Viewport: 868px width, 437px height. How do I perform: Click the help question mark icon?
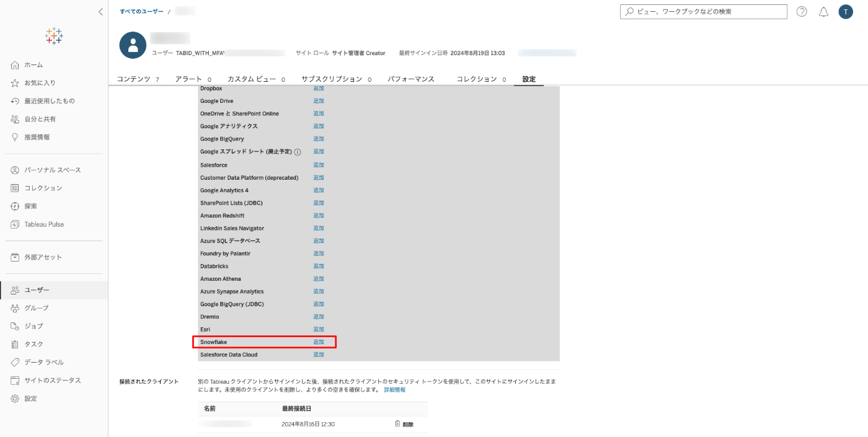802,12
